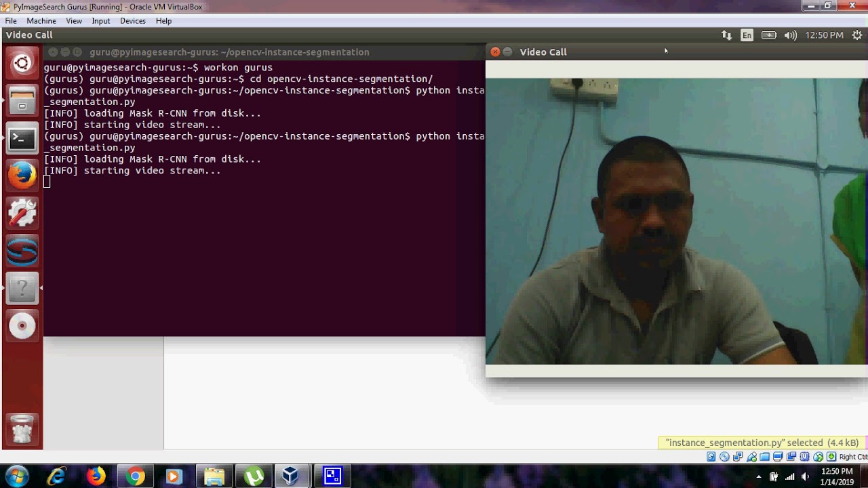Viewport: 868px width, 488px height.
Task: Open the Files manager in the Ubuntu launcher
Action: tap(22, 102)
